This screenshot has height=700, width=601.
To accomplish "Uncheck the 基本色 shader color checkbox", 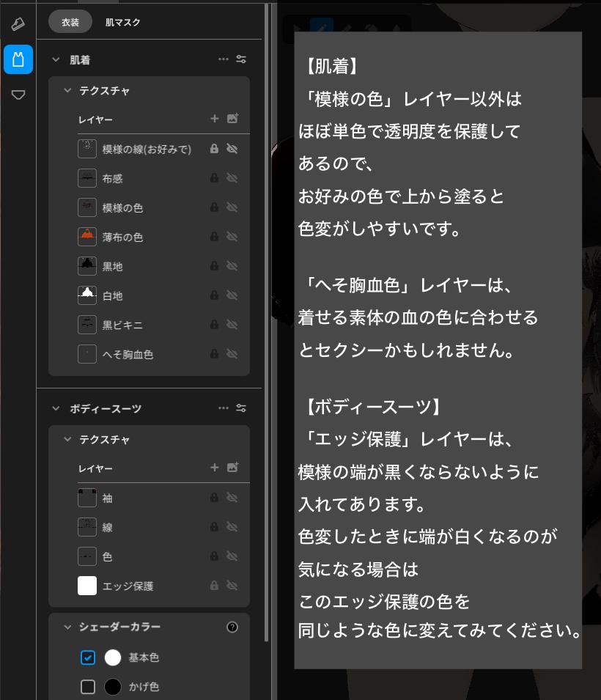I will pyautogui.click(x=88, y=657).
